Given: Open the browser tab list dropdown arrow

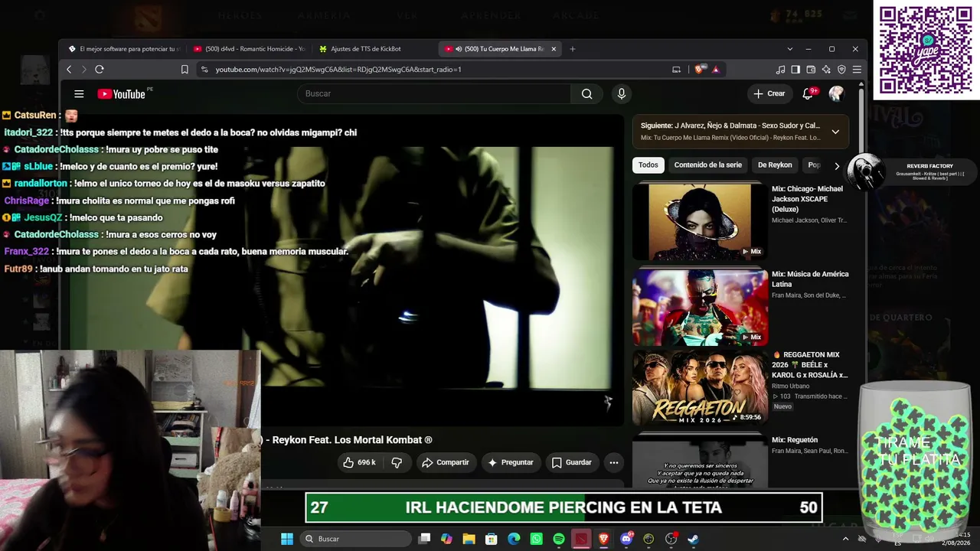Looking at the screenshot, I should (x=789, y=49).
